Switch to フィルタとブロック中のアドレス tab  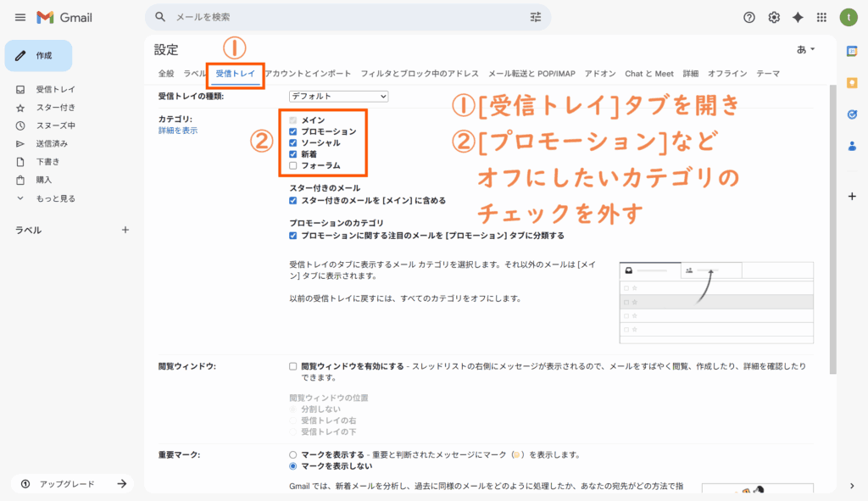pyautogui.click(x=419, y=74)
